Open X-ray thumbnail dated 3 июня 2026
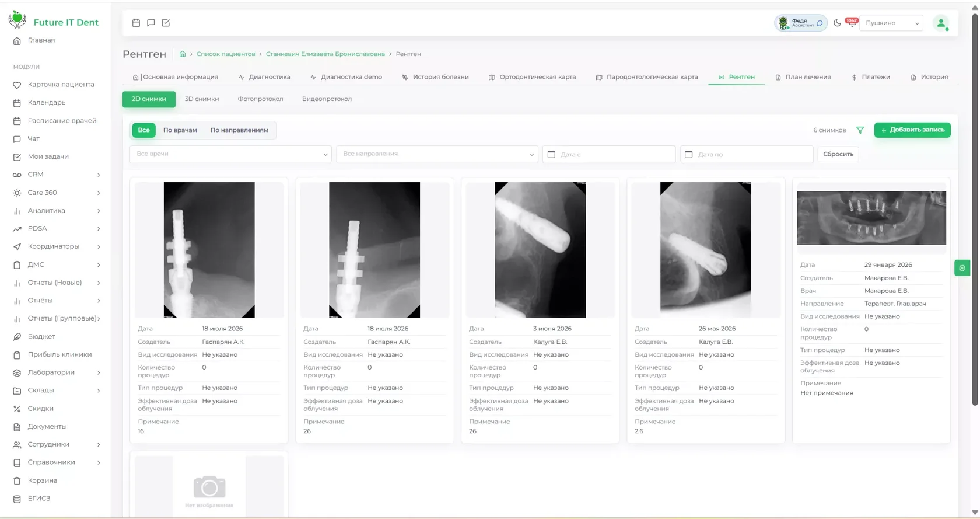This screenshot has width=980, height=519. 540,250
